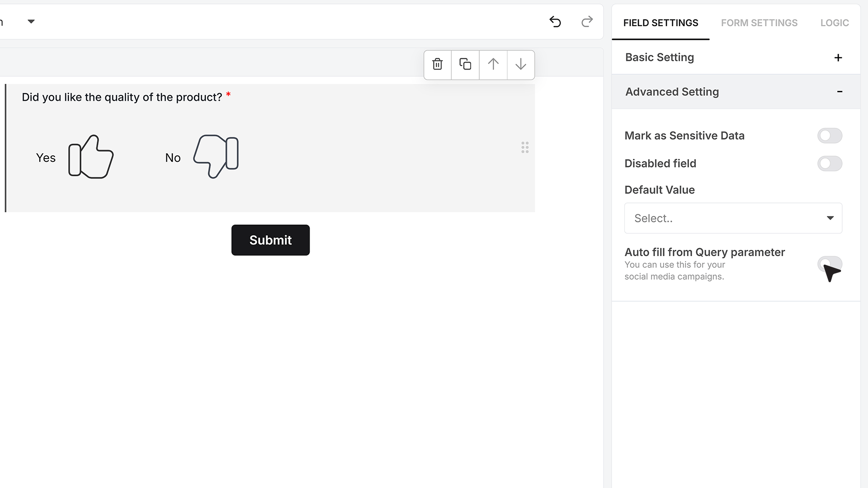Image resolution: width=868 pixels, height=488 pixels.
Task: Open the top-left caret dropdown
Action: click(x=31, y=21)
